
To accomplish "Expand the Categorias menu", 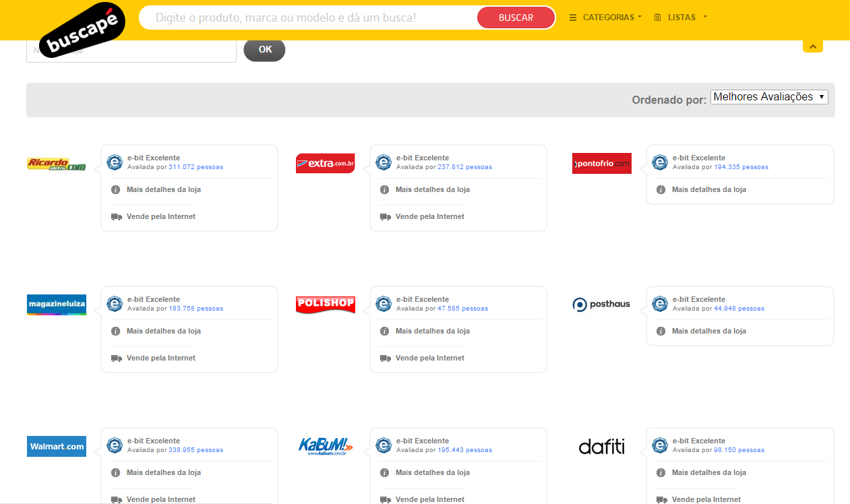I will coord(605,18).
